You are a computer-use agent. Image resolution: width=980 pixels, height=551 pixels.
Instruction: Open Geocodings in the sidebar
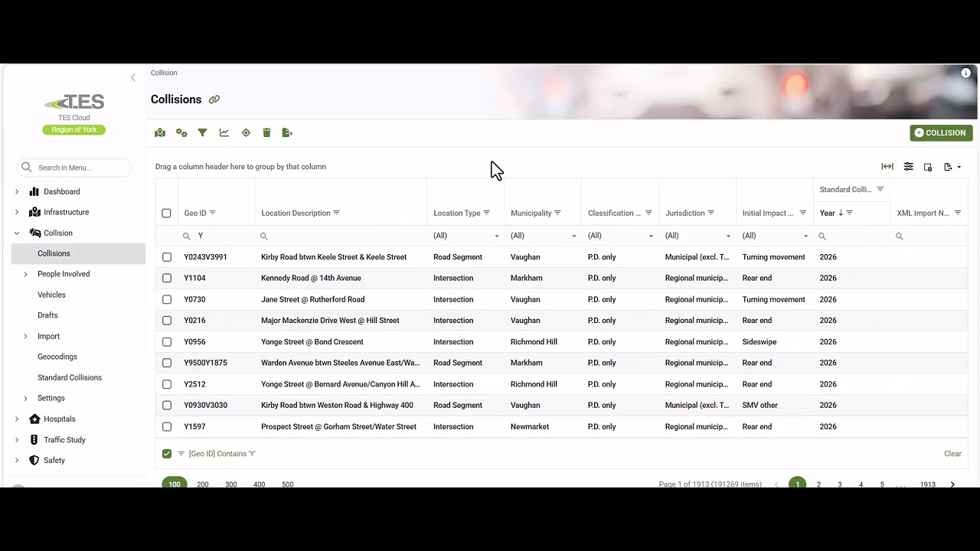[57, 357]
